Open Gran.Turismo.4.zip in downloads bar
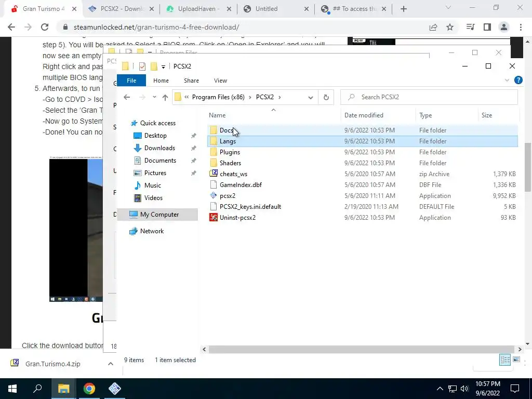 point(53,364)
